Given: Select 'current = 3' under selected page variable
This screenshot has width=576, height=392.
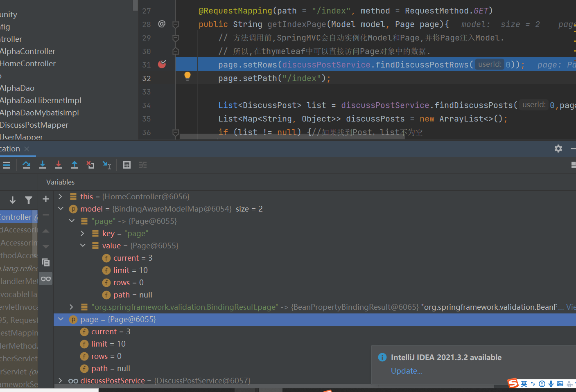Looking at the screenshot, I should pyautogui.click(x=111, y=331).
